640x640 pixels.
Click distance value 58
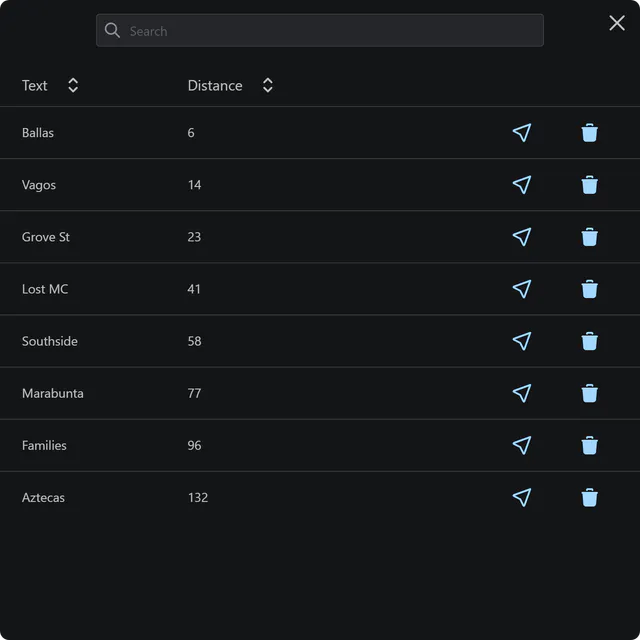(x=195, y=341)
